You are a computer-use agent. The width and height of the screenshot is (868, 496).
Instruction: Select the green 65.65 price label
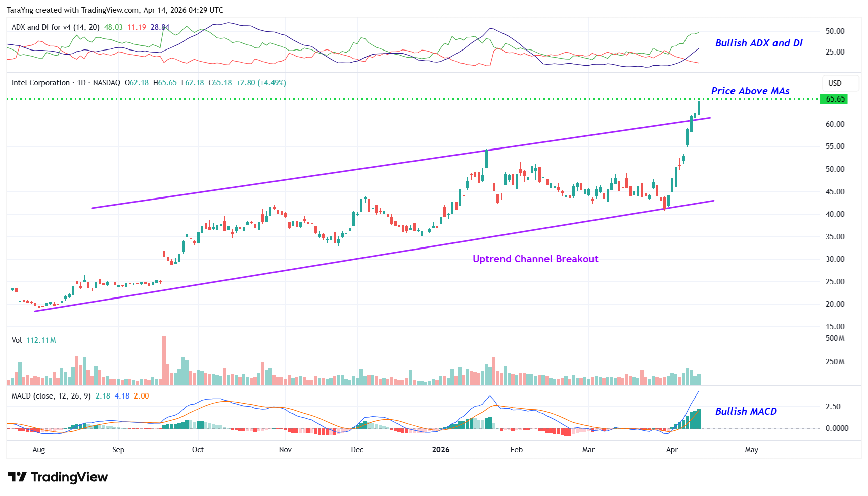pyautogui.click(x=835, y=99)
